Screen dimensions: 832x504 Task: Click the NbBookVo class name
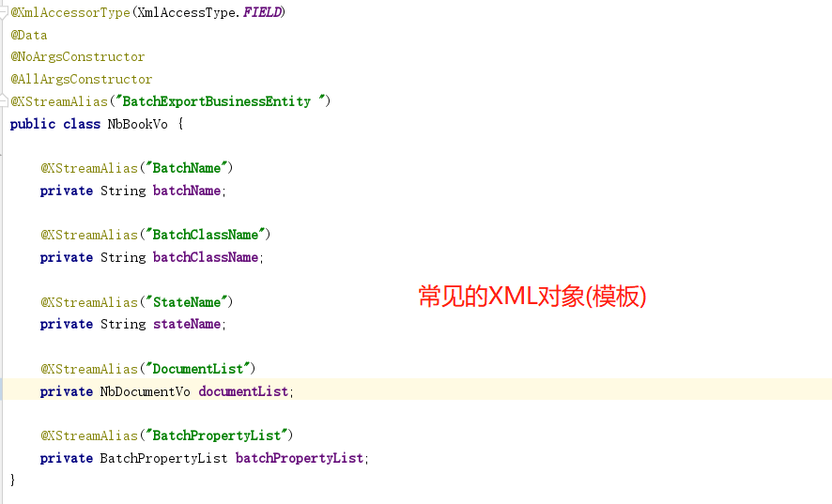[137, 124]
